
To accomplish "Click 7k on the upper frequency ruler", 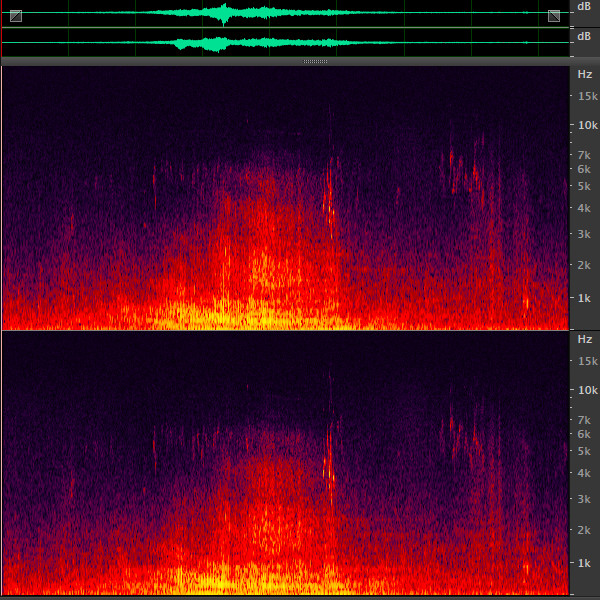I will (x=586, y=156).
